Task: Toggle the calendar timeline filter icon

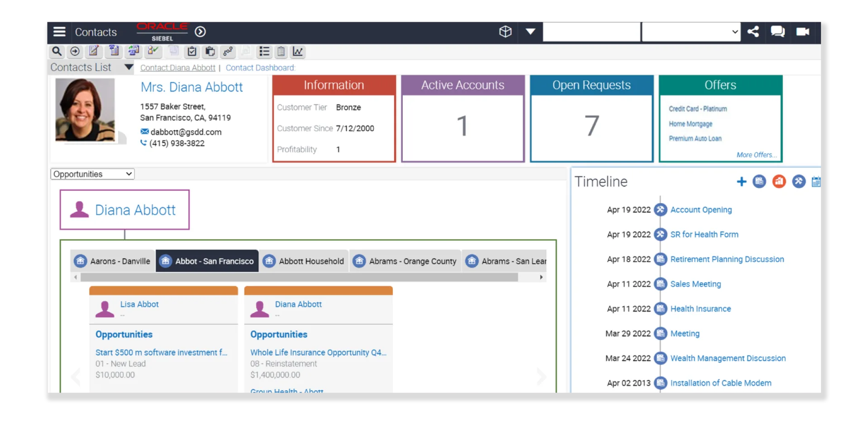Action: coord(816,182)
